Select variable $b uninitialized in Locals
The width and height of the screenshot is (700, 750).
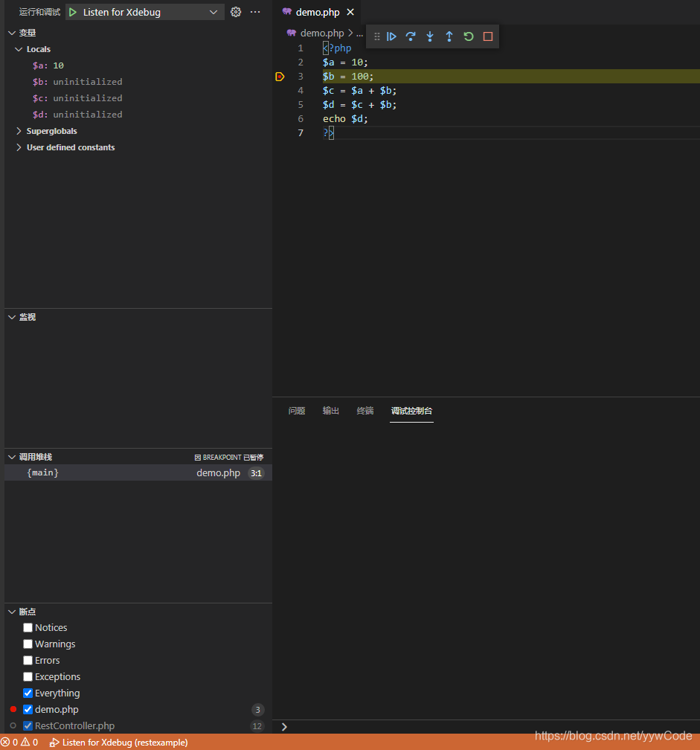(138, 82)
